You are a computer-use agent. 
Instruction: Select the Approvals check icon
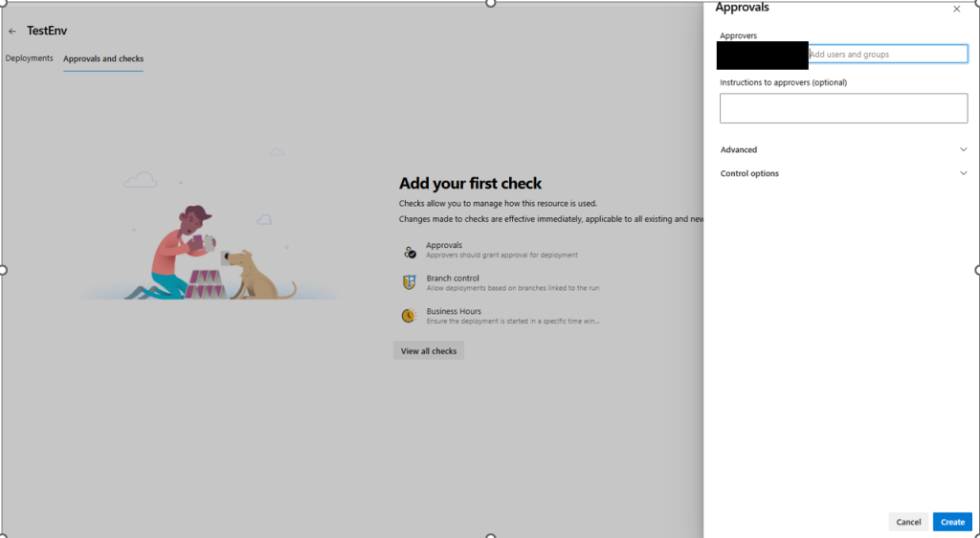coord(410,252)
